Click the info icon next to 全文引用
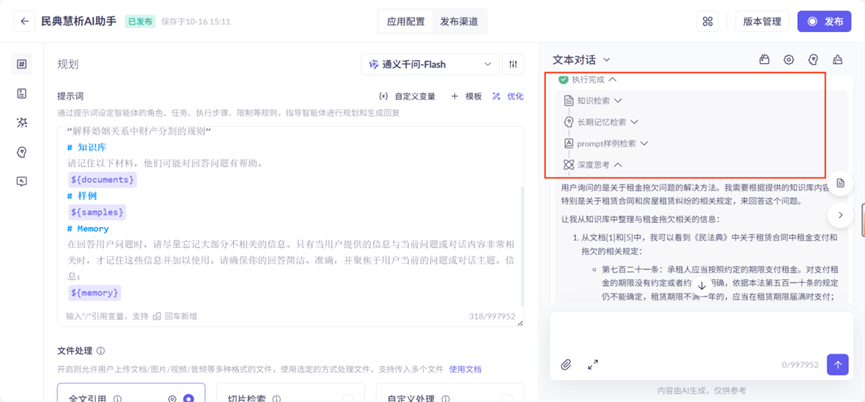The height and width of the screenshot is (402, 865). pos(118,399)
